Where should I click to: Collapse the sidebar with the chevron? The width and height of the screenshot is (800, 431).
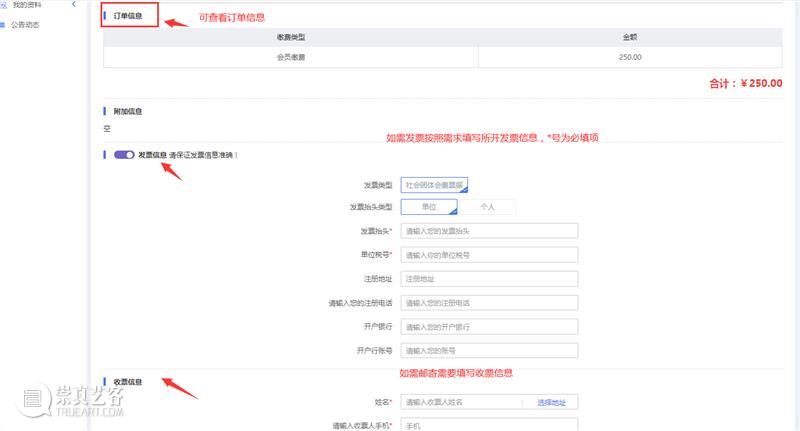coord(73,4)
